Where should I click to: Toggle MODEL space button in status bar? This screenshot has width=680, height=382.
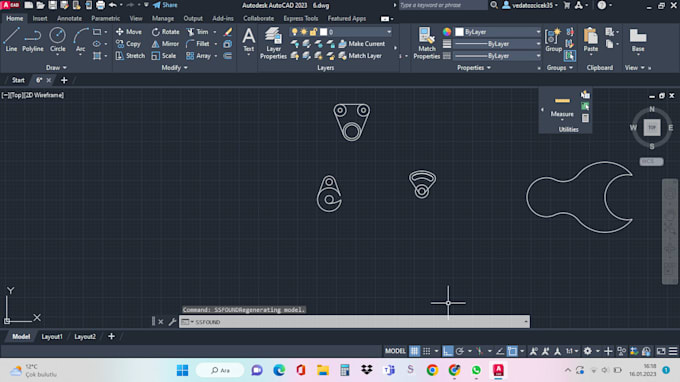[x=395, y=351]
